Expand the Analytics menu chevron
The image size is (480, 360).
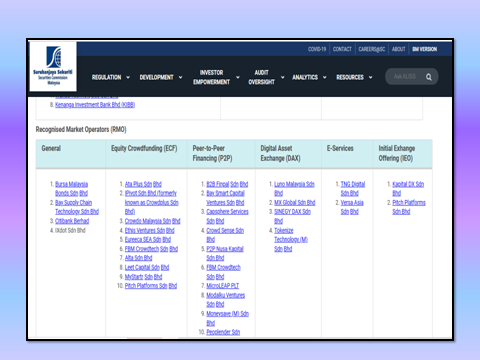tap(324, 77)
